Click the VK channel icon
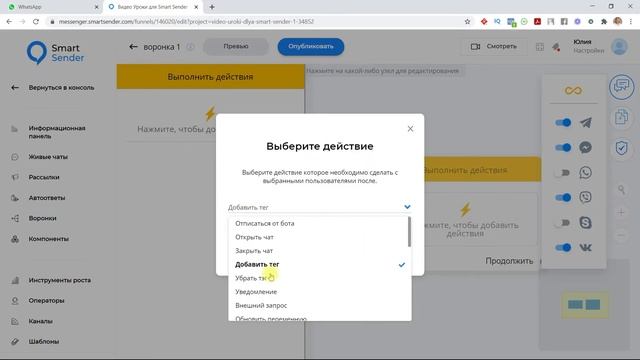Image resolution: width=640 pixels, height=360 pixels. (x=586, y=247)
